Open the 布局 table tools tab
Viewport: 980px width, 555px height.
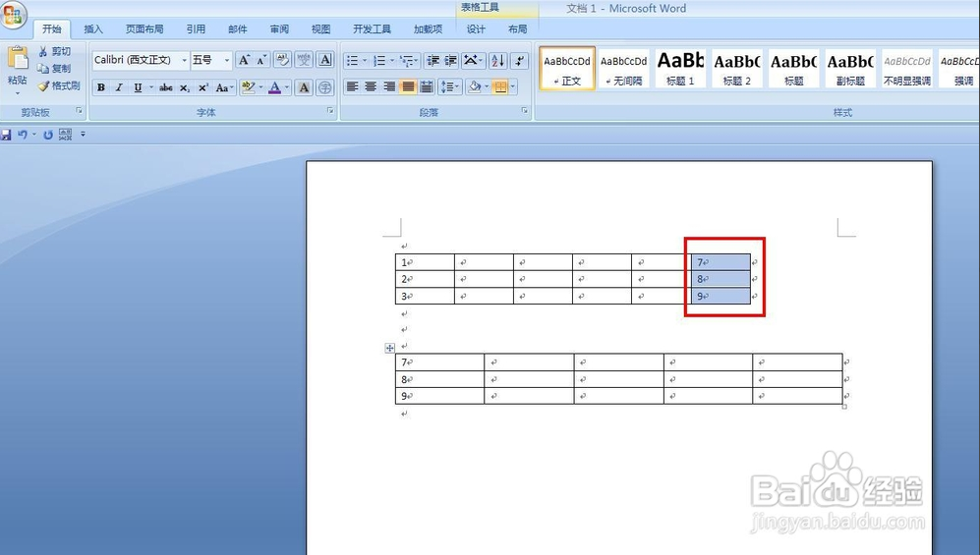[517, 29]
